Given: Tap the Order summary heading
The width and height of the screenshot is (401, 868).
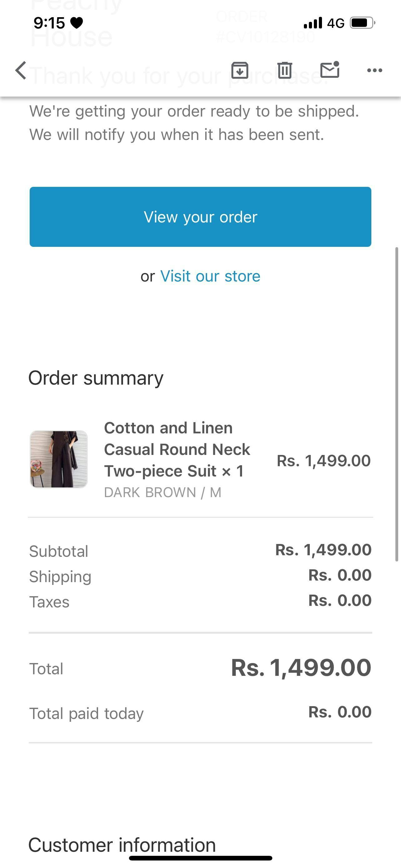Looking at the screenshot, I should click(x=96, y=378).
